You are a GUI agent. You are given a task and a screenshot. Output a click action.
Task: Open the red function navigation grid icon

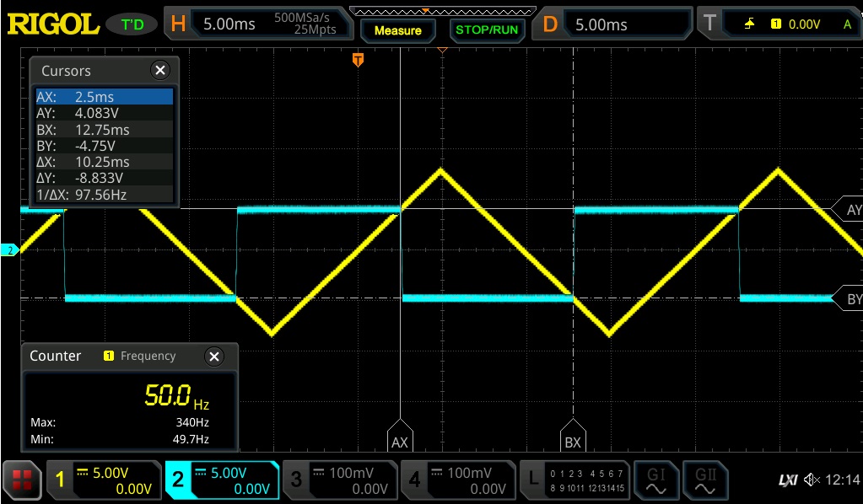click(x=23, y=480)
